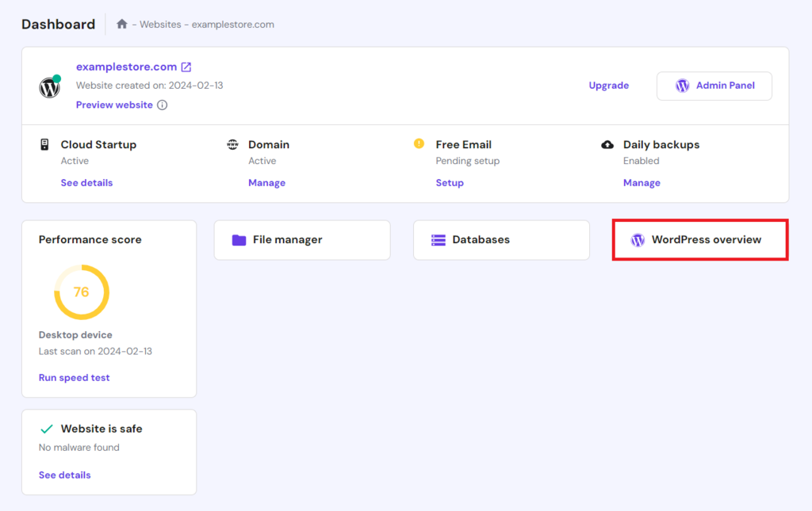The height and width of the screenshot is (511, 812).
Task: Click Setup under Free Email
Action: pos(450,183)
